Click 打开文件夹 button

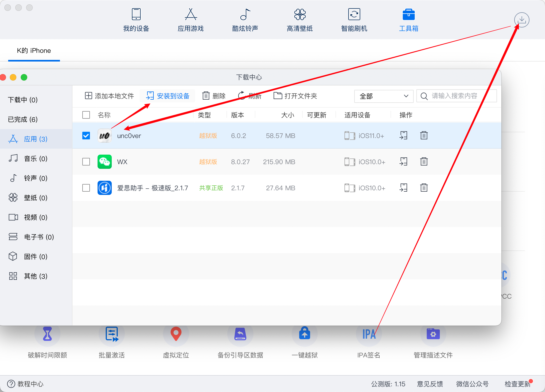coord(295,96)
